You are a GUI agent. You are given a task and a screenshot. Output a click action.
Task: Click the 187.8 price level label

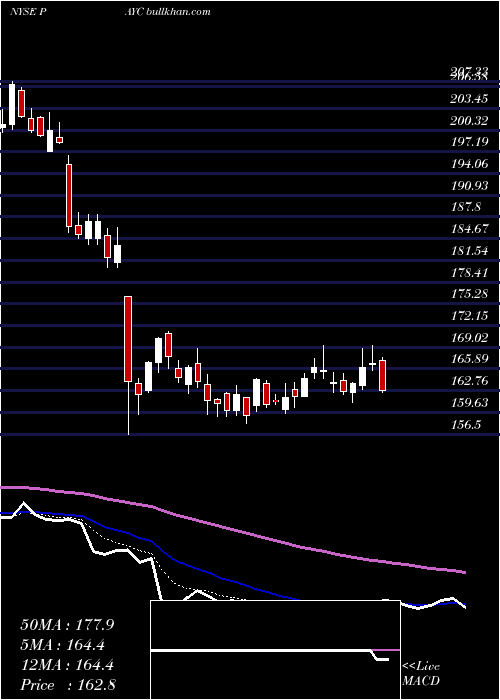pos(466,207)
